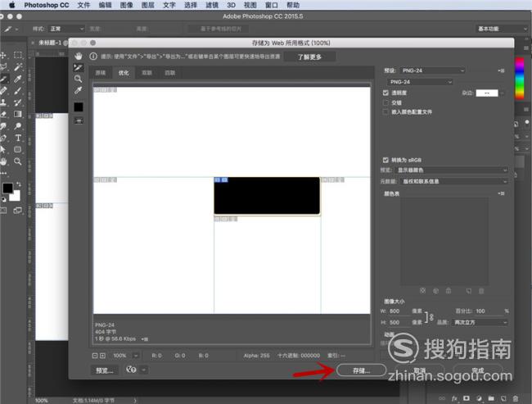The image size is (532, 404).
Task: Click the 了解更多 learn more button
Action: 309,57
